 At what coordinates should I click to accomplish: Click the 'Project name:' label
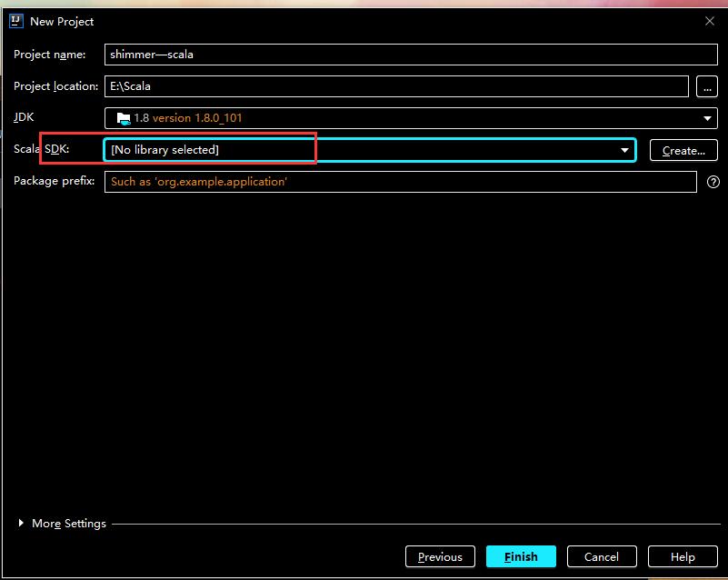click(x=50, y=55)
